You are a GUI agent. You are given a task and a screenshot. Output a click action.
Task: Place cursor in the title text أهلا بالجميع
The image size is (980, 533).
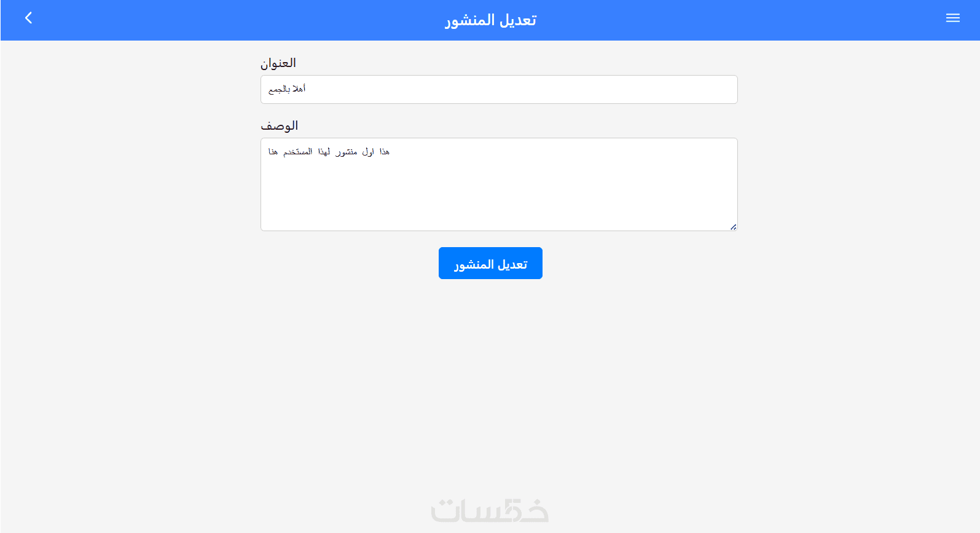pos(287,90)
